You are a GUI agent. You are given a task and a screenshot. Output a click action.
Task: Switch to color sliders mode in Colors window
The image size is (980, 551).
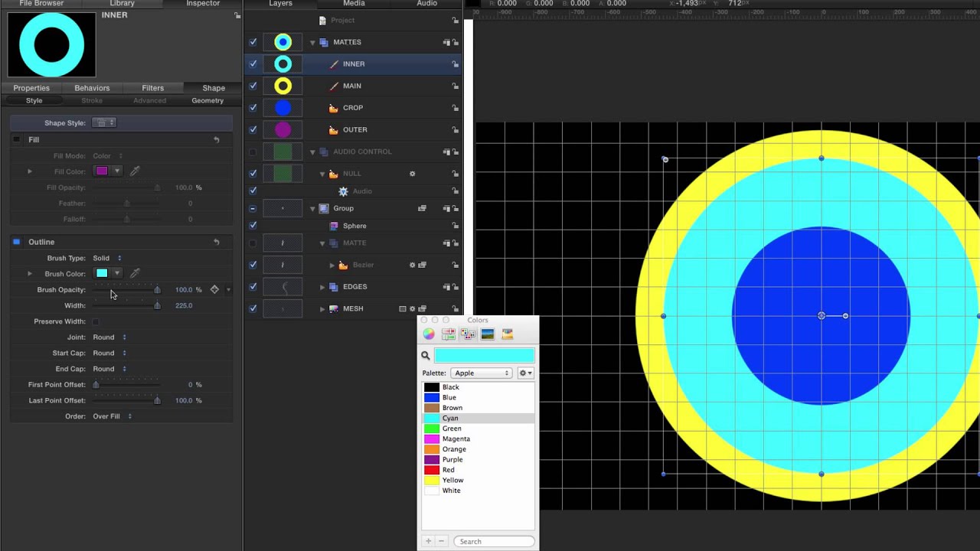point(449,334)
